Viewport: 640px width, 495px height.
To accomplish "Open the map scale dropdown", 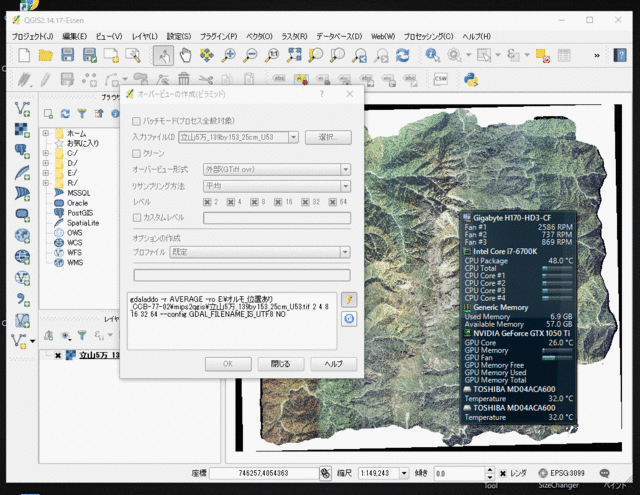I will pos(404,473).
